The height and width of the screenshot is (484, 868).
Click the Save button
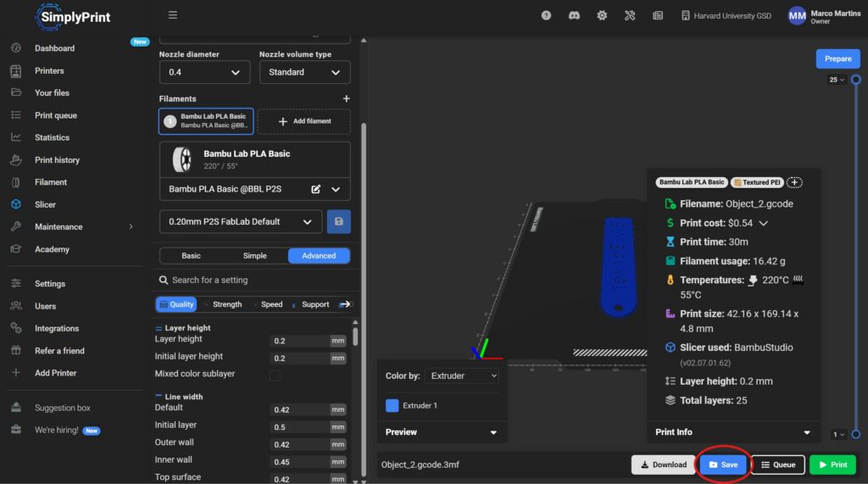pos(723,465)
